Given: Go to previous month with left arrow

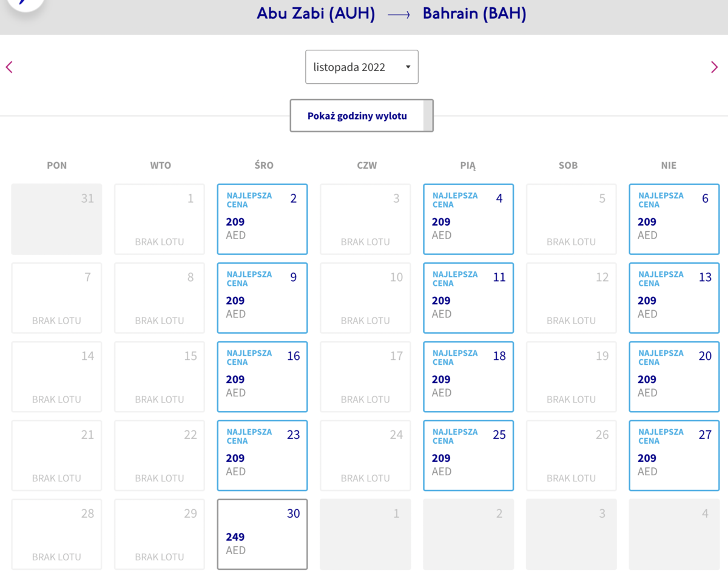Looking at the screenshot, I should click(x=9, y=67).
